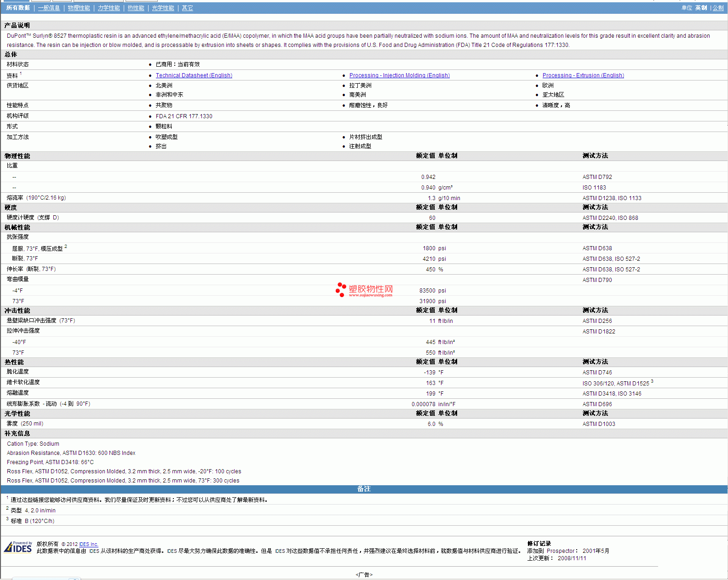Click the Ross Flex 73°F 300 cycles line
The width and height of the screenshot is (728, 580).
pos(123,481)
